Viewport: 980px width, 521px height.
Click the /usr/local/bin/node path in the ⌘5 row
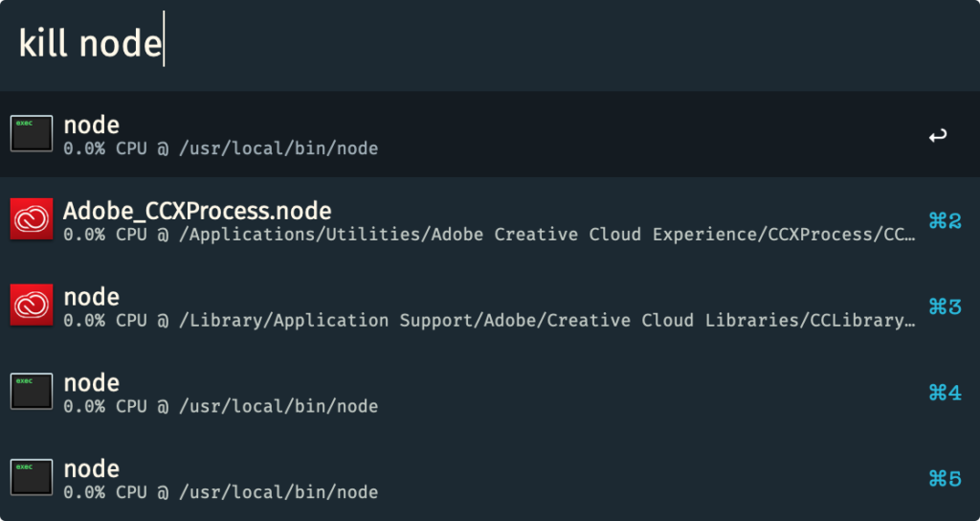278,493
